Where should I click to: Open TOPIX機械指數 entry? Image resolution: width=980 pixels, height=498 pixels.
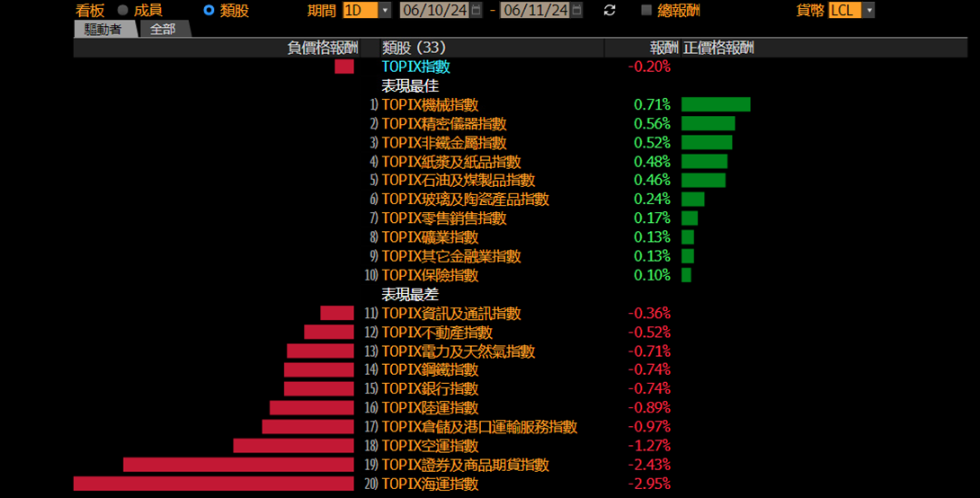(430, 104)
